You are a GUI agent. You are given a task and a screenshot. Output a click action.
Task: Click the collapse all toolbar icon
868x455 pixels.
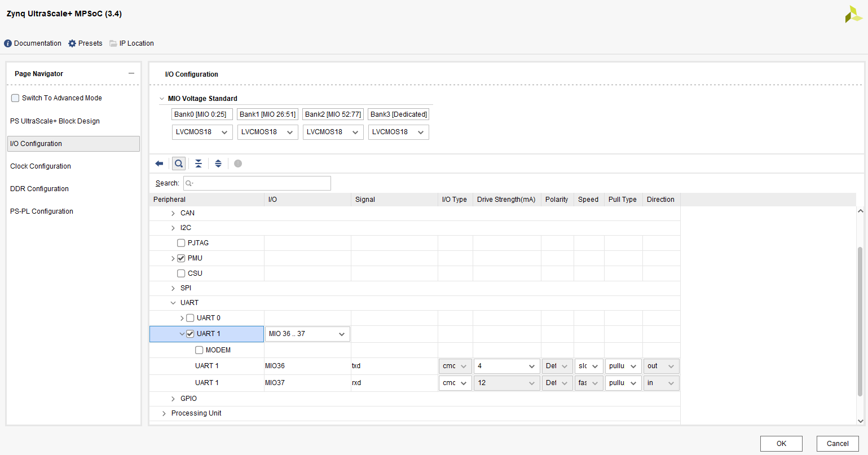click(x=199, y=164)
